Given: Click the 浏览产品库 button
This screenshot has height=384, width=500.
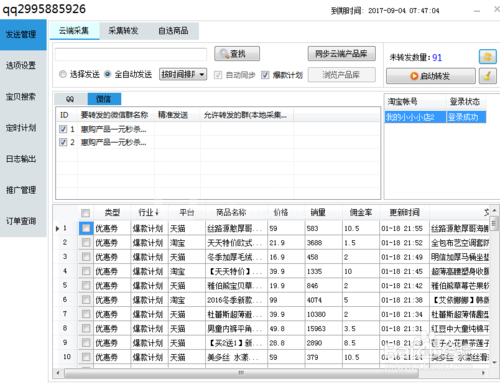Looking at the screenshot, I should (x=341, y=75).
